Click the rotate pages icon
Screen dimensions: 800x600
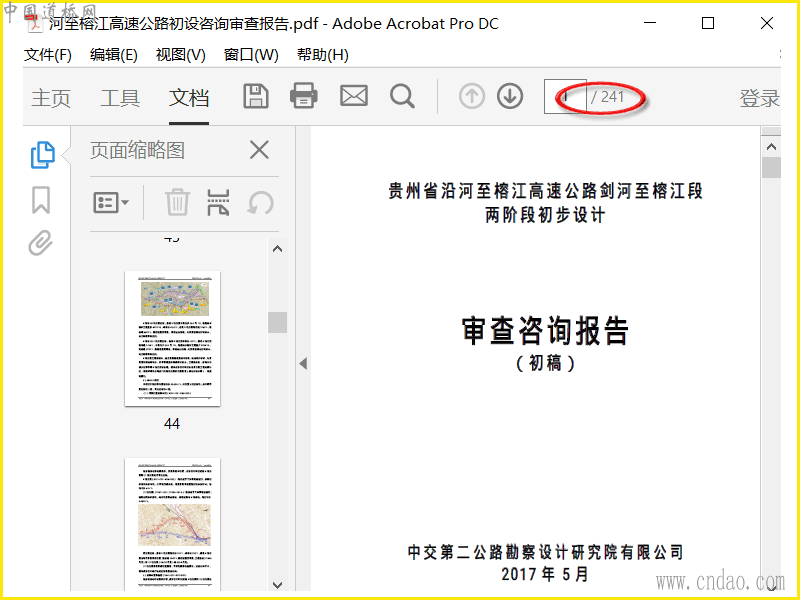pyautogui.click(x=260, y=203)
